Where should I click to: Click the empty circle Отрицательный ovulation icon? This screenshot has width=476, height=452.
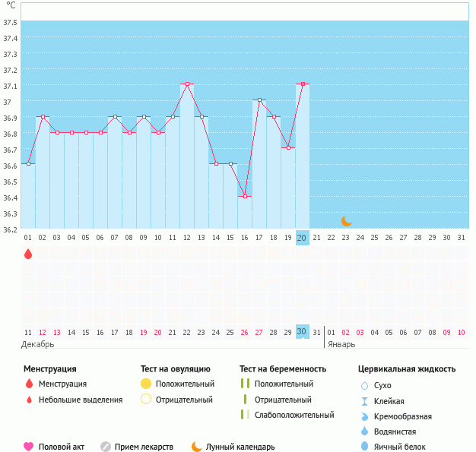146,400
